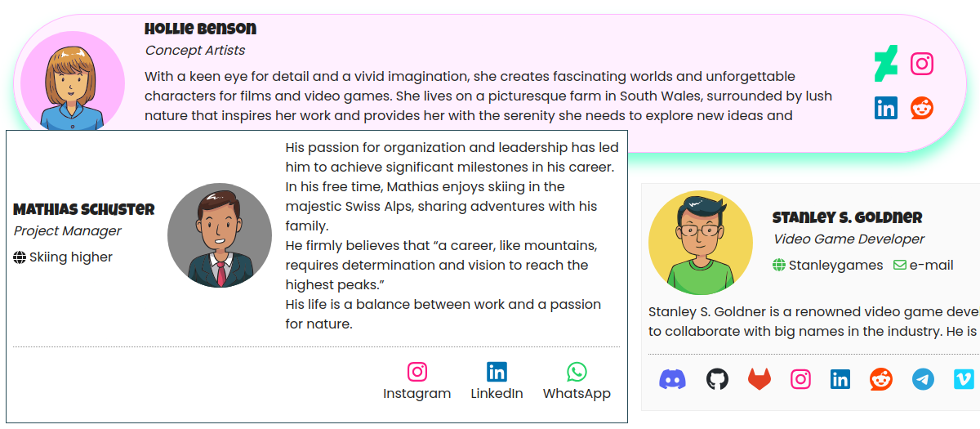The image size is (980, 429).
Task: Click Mathias Schuster's avatar picture
Action: [220, 235]
